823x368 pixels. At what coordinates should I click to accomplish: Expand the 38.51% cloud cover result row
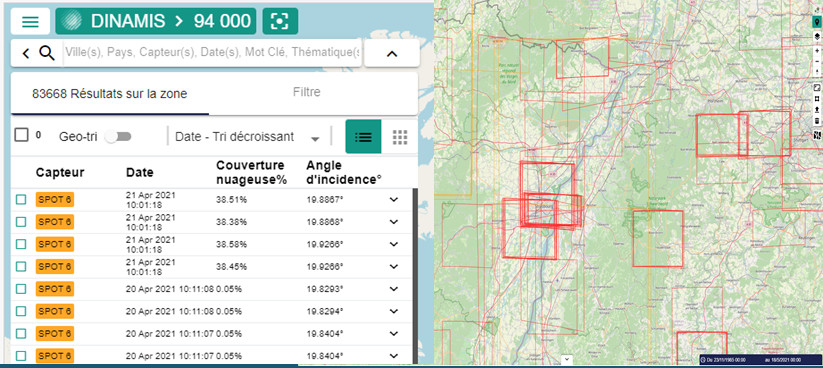tap(394, 199)
